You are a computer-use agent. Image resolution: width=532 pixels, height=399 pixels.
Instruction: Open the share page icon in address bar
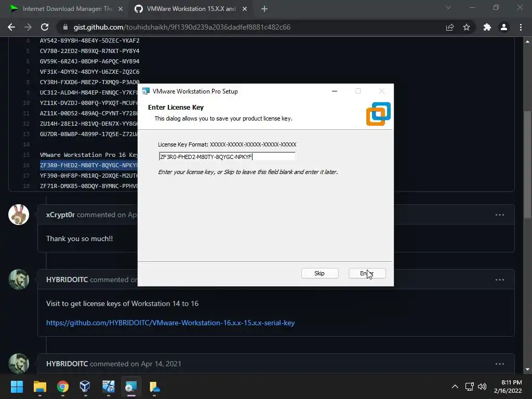coord(450,27)
